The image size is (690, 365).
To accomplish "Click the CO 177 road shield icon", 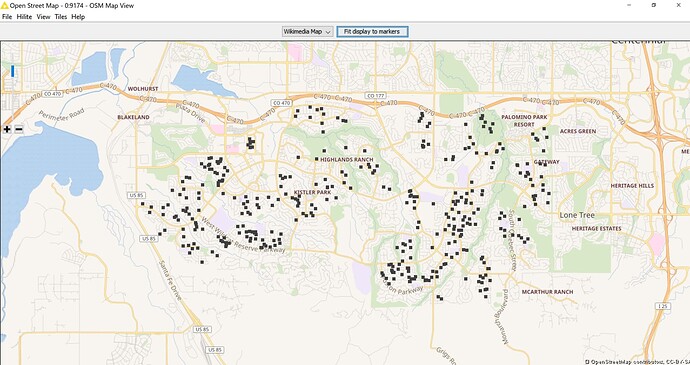I will point(375,96).
